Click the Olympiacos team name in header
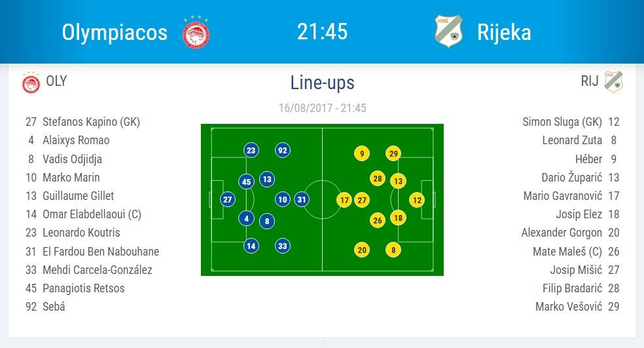The width and height of the screenshot is (644, 348). pos(115,32)
